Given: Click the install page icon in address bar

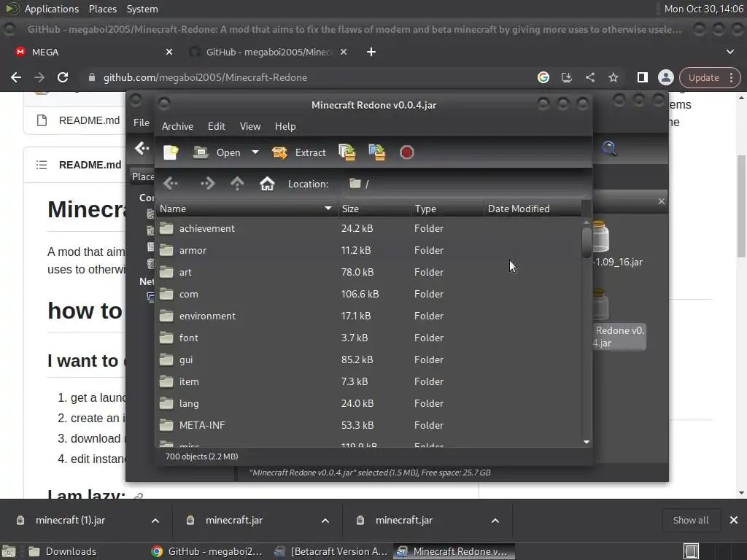Looking at the screenshot, I should pos(566,77).
